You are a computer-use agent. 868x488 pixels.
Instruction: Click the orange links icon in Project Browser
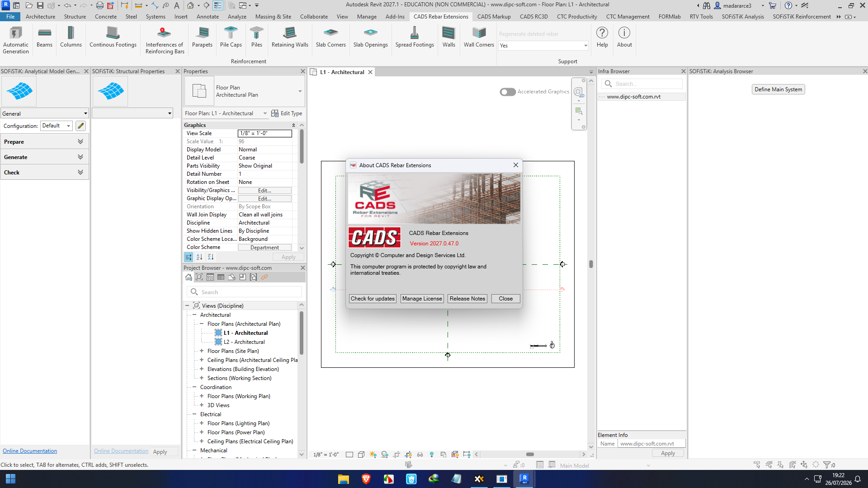point(264,277)
